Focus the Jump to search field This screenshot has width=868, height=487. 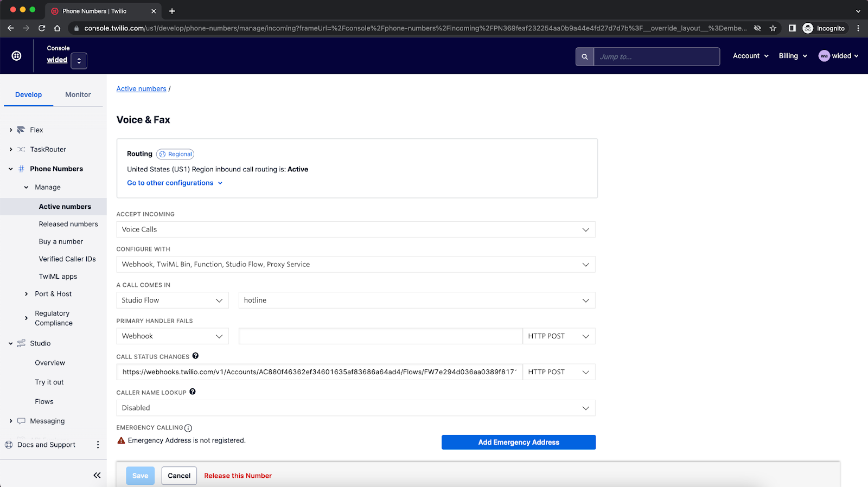coord(657,56)
